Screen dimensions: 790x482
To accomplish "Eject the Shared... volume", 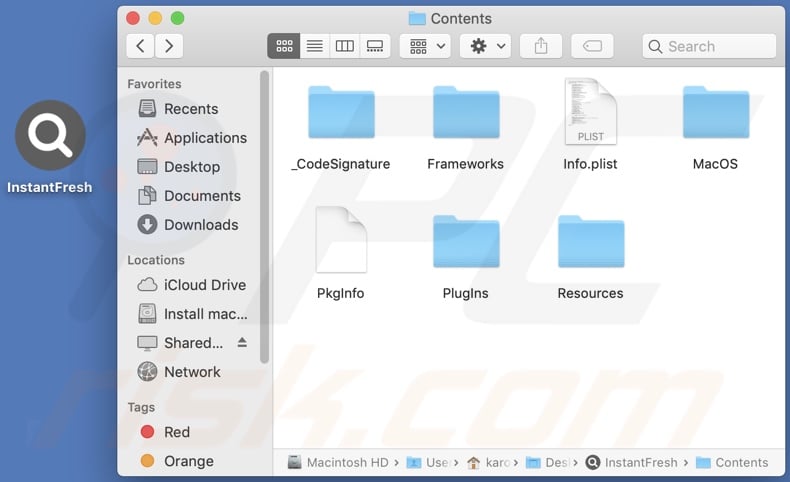I will (x=242, y=342).
